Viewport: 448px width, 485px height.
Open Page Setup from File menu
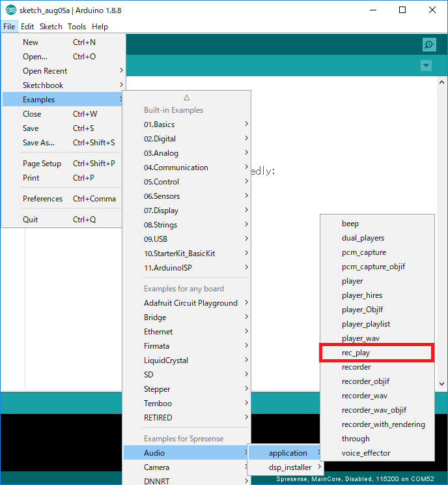pos(63,164)
